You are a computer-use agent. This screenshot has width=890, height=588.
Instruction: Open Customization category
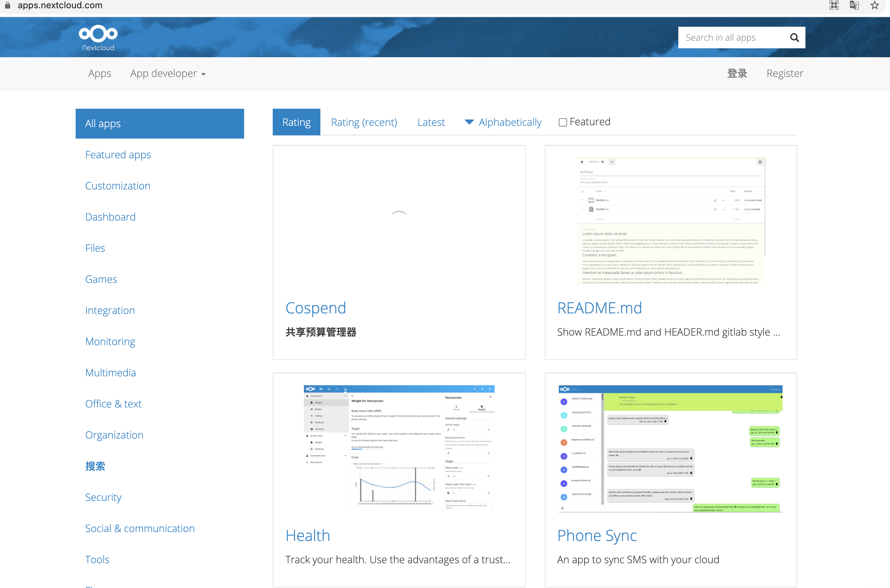(117, 186)
